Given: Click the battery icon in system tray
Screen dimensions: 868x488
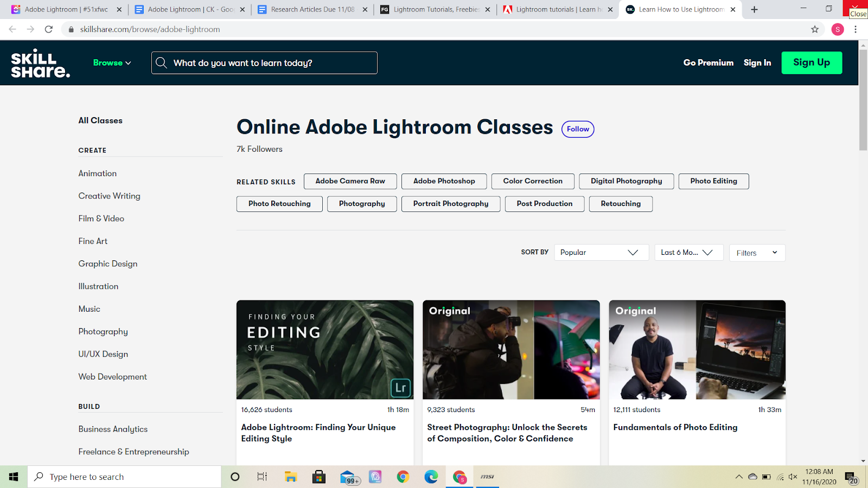Looking at the screenshot, I should pyautogui.click(x=766, y=477).
